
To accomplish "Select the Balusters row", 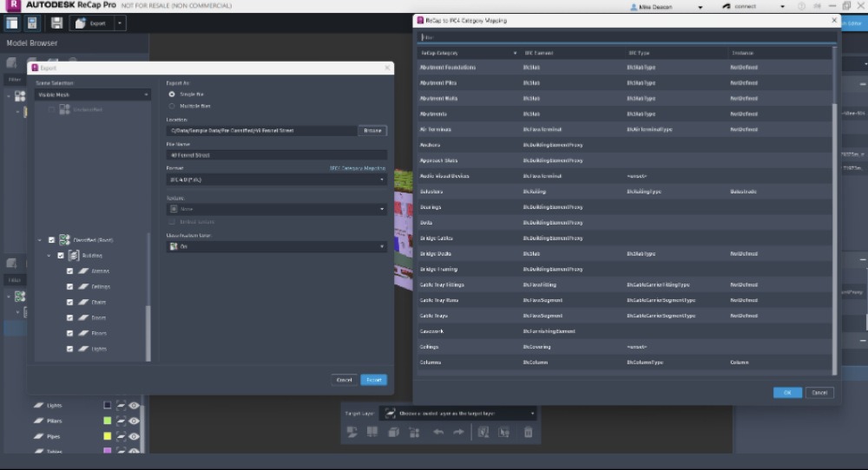I will click(x=624, y=192).
